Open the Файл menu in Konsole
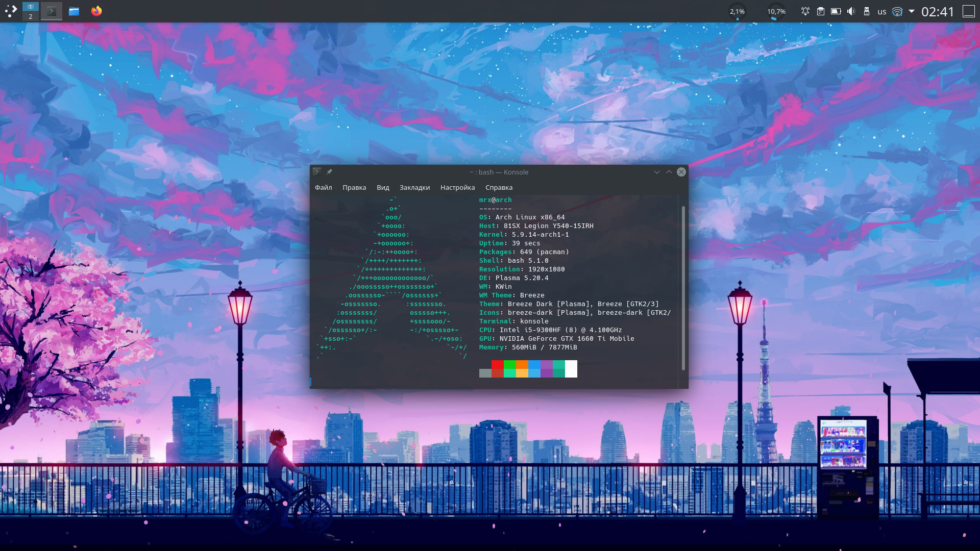980x551 pixels. [324, 187]
